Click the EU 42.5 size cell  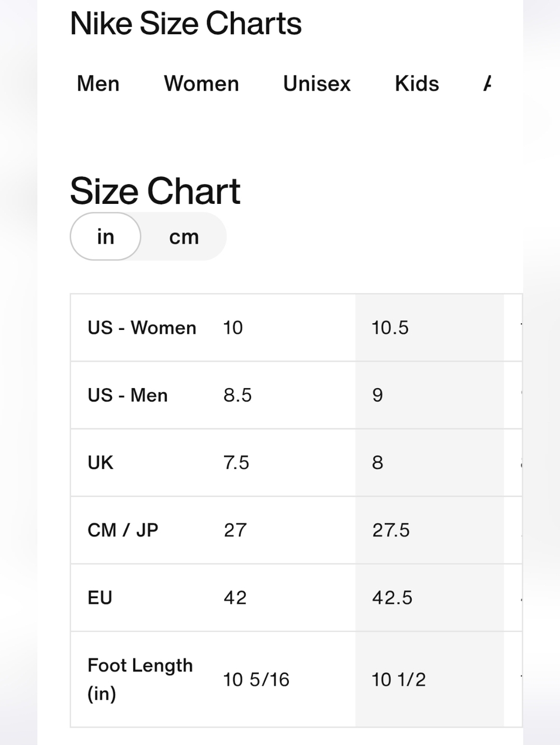pyautogui.click(x=392, y=598)
